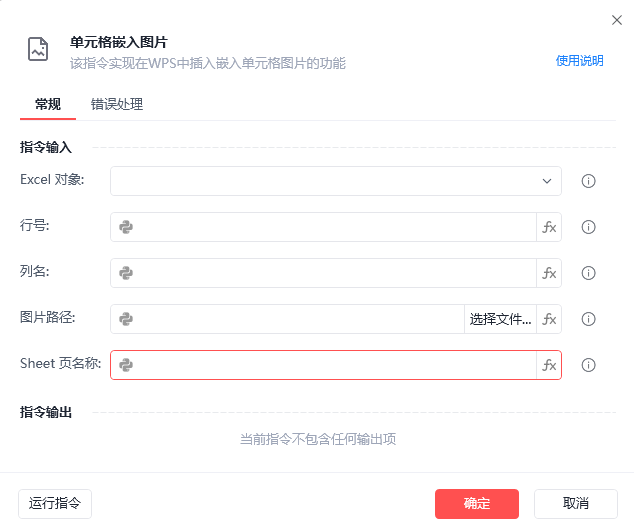This screenshot has width=634, height=528.
Task: Expand the Excel 对象 dropdown
Action: click(x=547, y=181)
